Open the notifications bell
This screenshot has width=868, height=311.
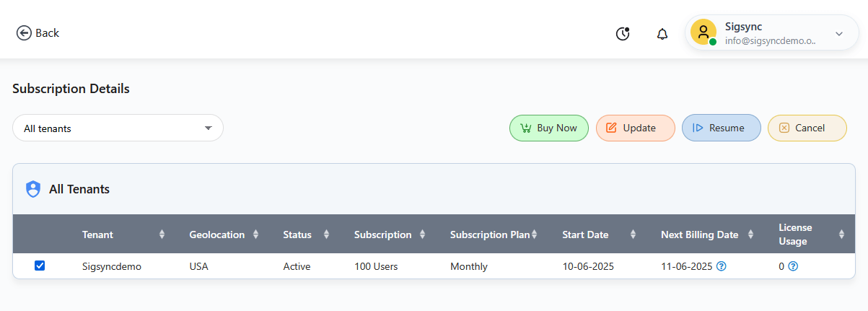coord(662,34)
